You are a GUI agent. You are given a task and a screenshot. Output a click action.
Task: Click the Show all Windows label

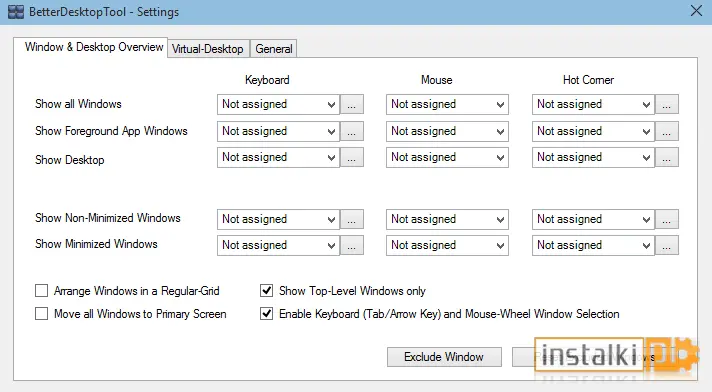pyautogui.click(x=78, y=104)
